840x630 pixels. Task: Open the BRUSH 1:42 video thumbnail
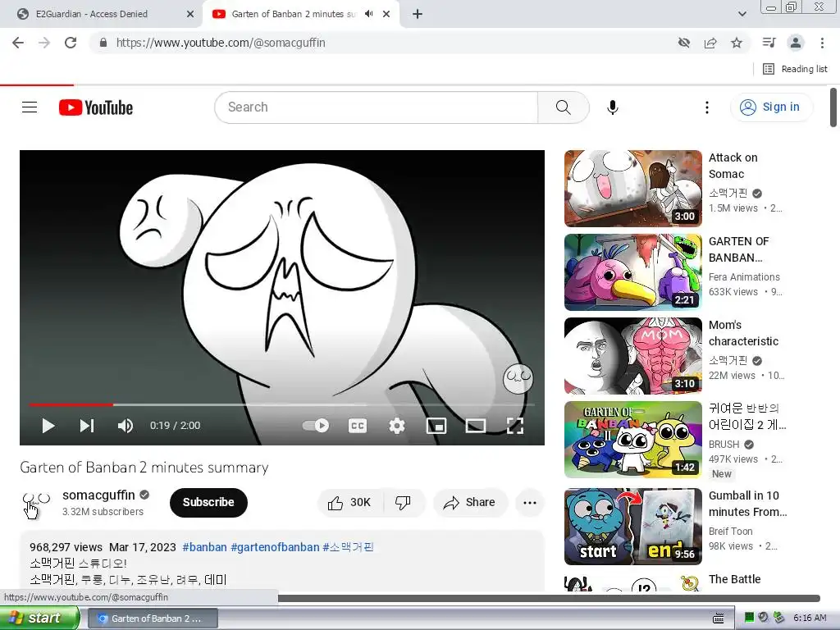click(x=632, y=440)
